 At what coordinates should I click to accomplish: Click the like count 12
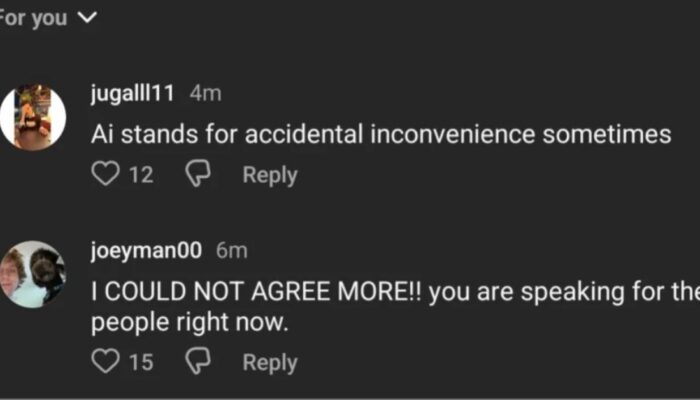coord(141,175)
